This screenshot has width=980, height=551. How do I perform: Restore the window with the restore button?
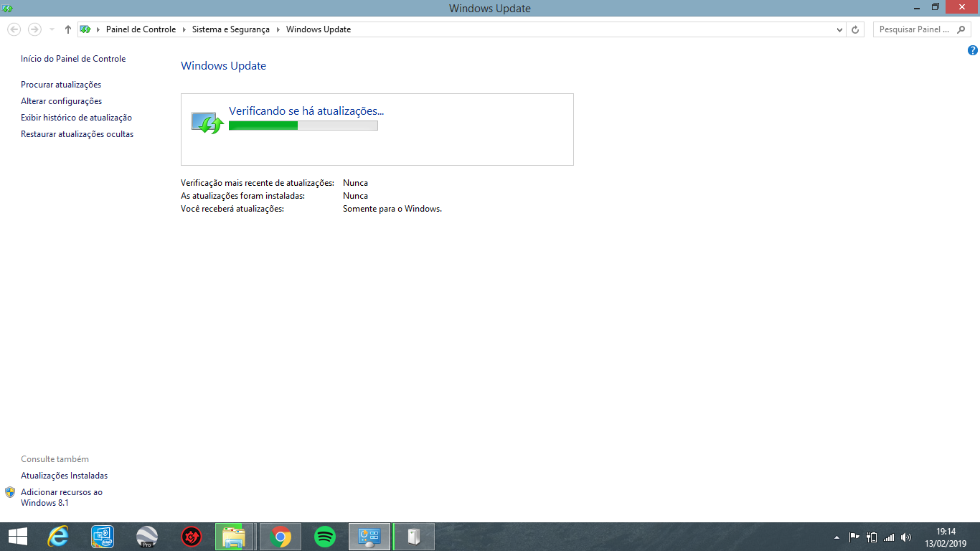[x=936, y=6]
